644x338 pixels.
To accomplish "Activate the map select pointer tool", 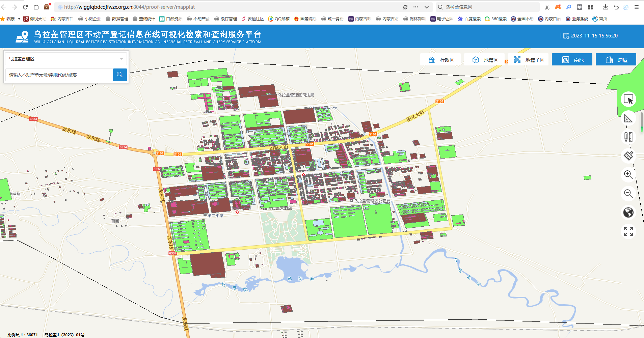I will 628,99.
